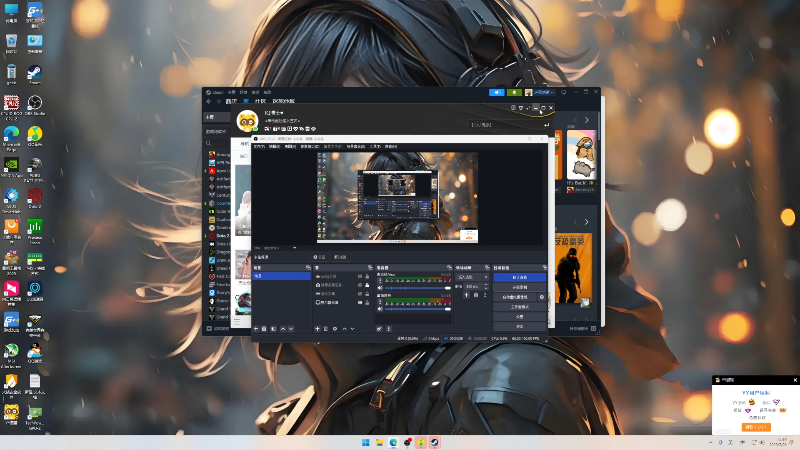The height and width of the screenshot is (450, 800).
Task: Click Start Virtual Camera button
Action: click(x=515, y=297)
